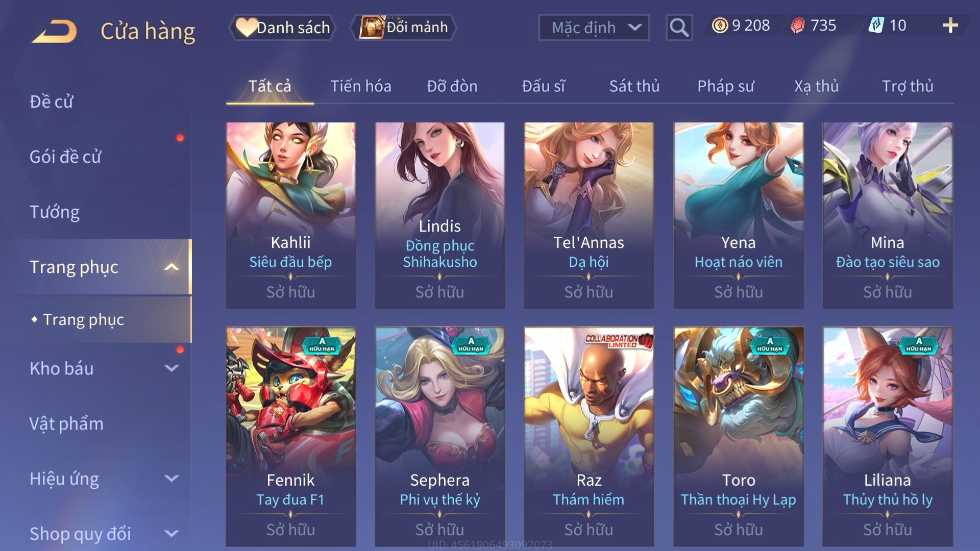Open the Raz Thám hiểm skin card
The height and width of the screenshot is (551, 980).
[589, 437]
